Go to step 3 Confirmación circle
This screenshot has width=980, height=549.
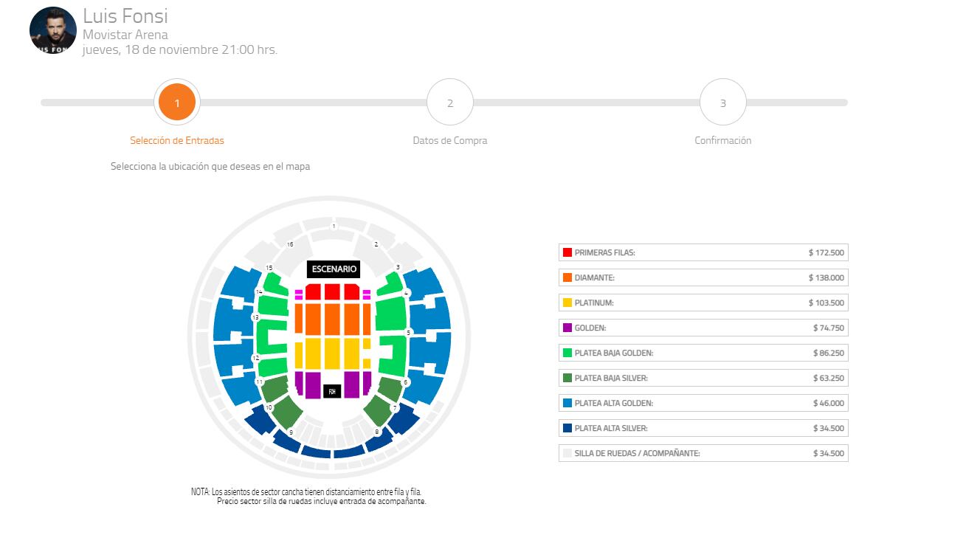(x=723, y=103)
